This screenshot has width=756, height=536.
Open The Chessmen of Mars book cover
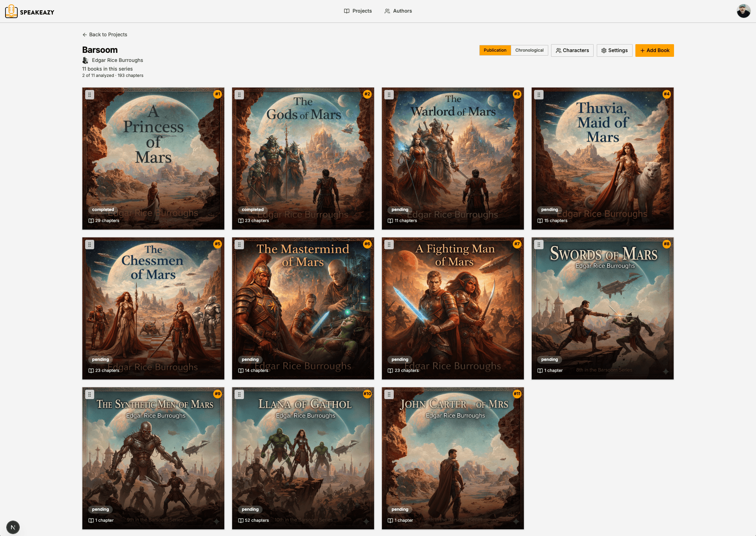tap(153, 308)
